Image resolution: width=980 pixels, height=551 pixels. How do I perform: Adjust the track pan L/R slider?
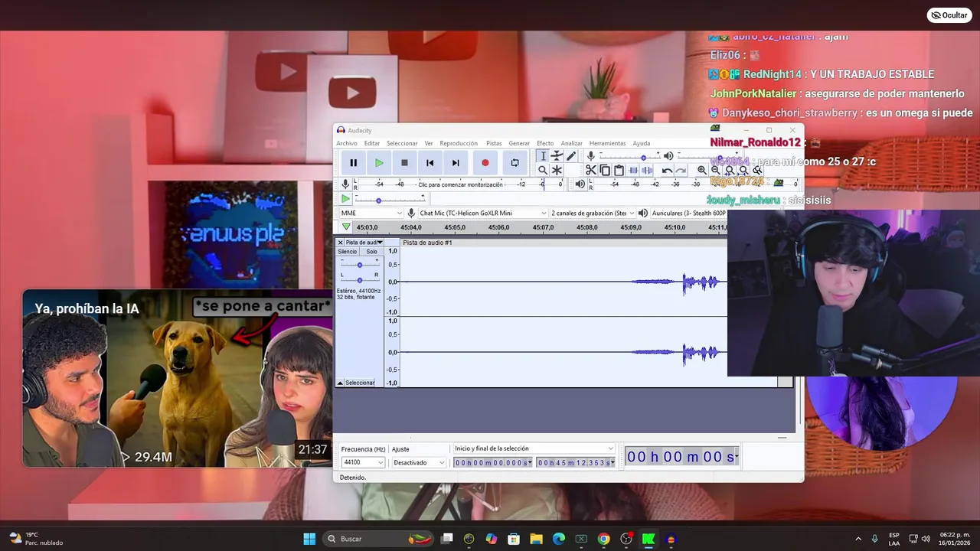(x=359, y=279)
